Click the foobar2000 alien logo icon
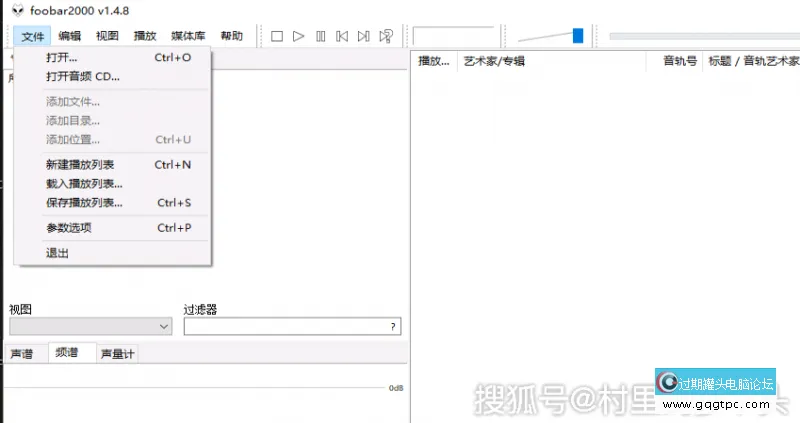 coord(18,10)
